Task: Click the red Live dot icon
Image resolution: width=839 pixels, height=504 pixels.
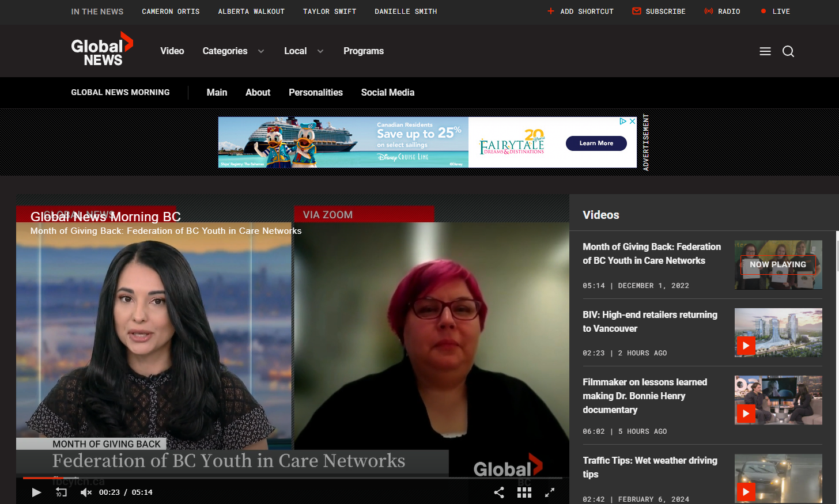Action: (x=764, y=11)
